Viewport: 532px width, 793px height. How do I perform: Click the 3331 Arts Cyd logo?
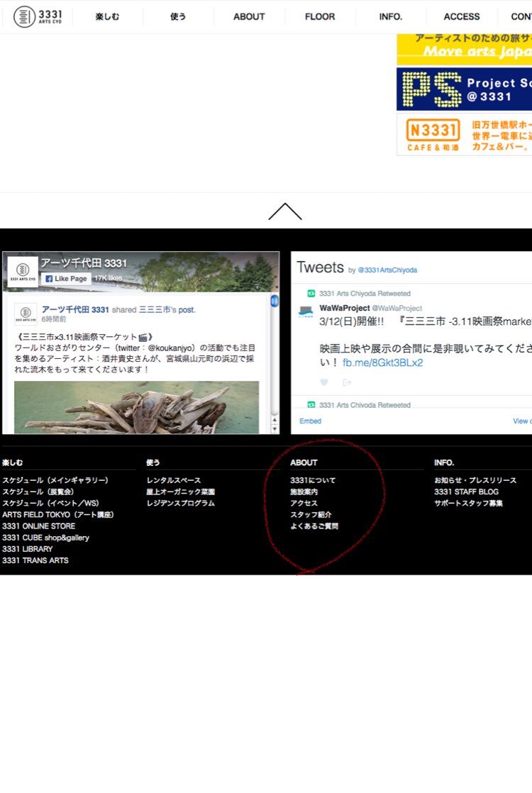point(38,17)
